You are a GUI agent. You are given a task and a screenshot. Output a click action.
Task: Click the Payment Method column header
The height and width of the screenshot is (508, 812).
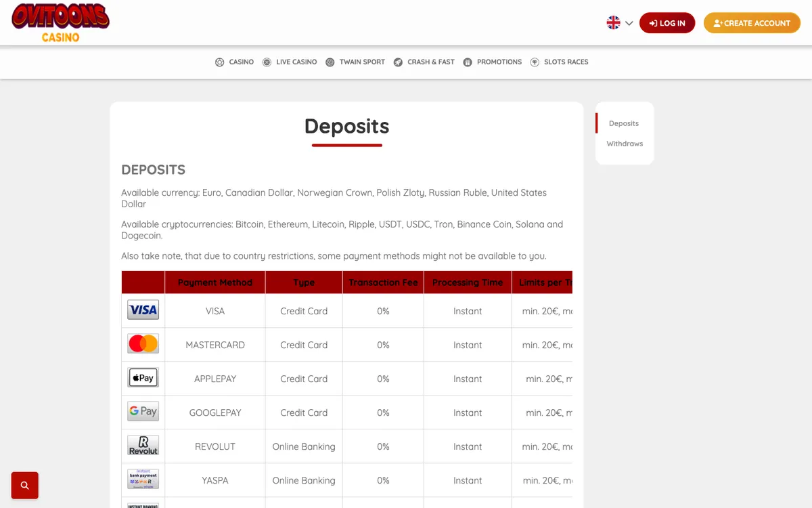point(215,282)
